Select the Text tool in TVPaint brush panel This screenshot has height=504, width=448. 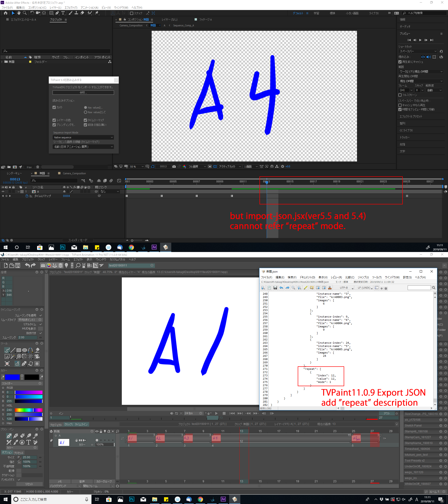[x=29, y=442]
